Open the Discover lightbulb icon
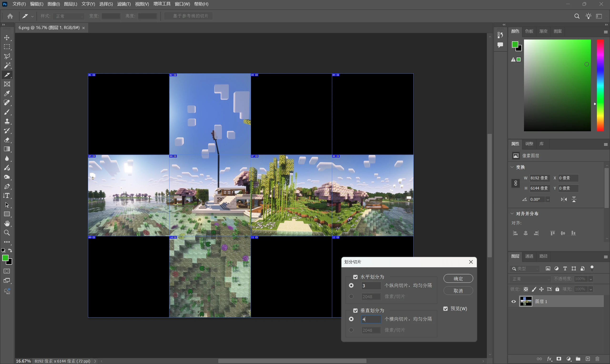The width and height of the screenshot is (610, 364). tap(588, 16)
